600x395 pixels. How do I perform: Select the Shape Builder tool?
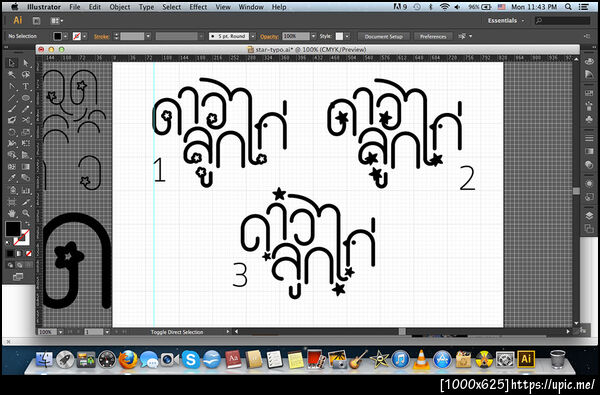[12, 155]
